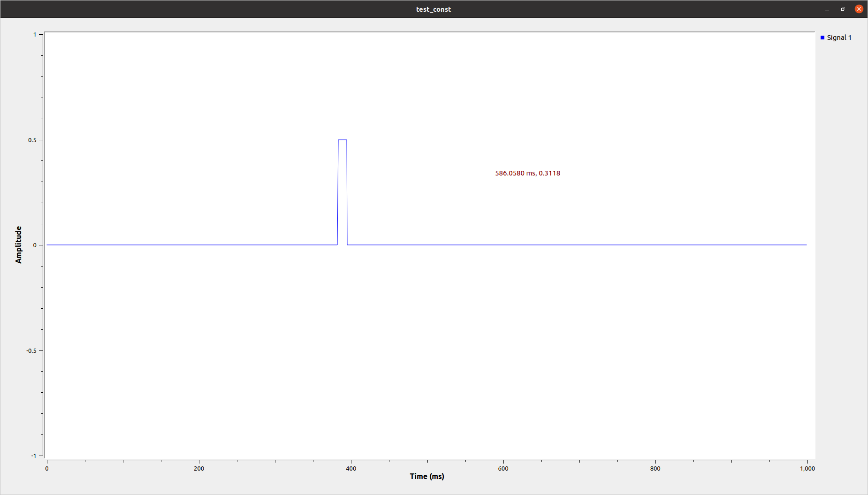The width and height of the screenshot is (868, 495).
Task: Click the test_const title bar text
Action: (x=434, y=9)
